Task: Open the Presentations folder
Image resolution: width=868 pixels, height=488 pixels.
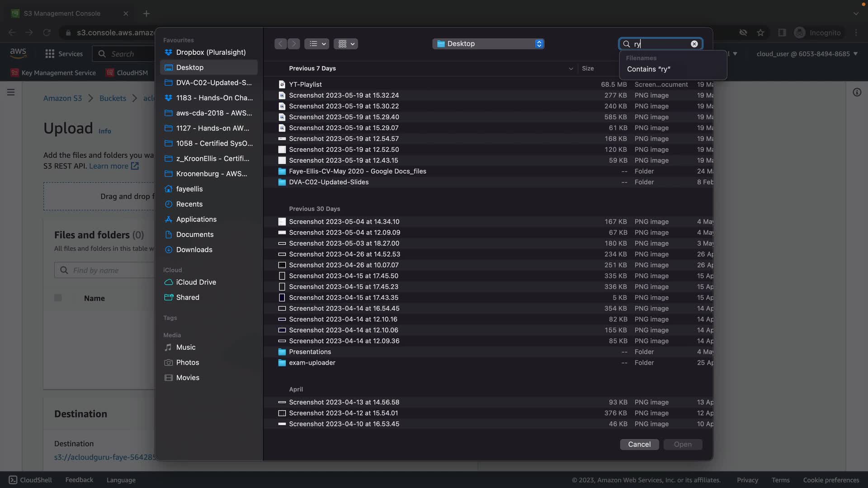Action: [310, 352]
